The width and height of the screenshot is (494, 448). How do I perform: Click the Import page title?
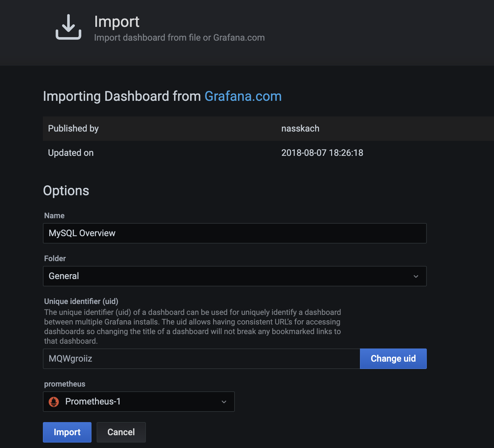117,22
